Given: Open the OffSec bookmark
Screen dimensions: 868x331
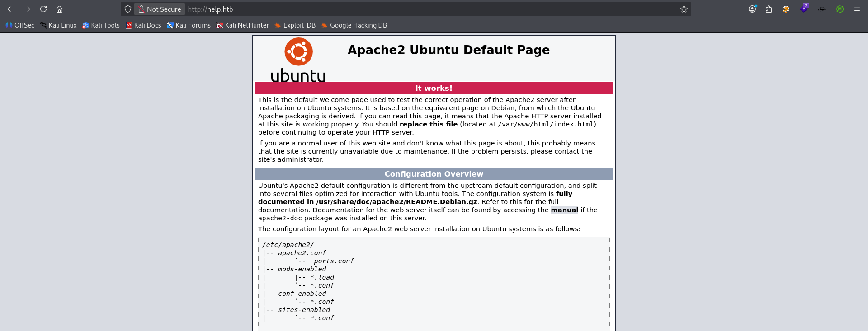Looking at the screenshot, I should tap(20, 25).
